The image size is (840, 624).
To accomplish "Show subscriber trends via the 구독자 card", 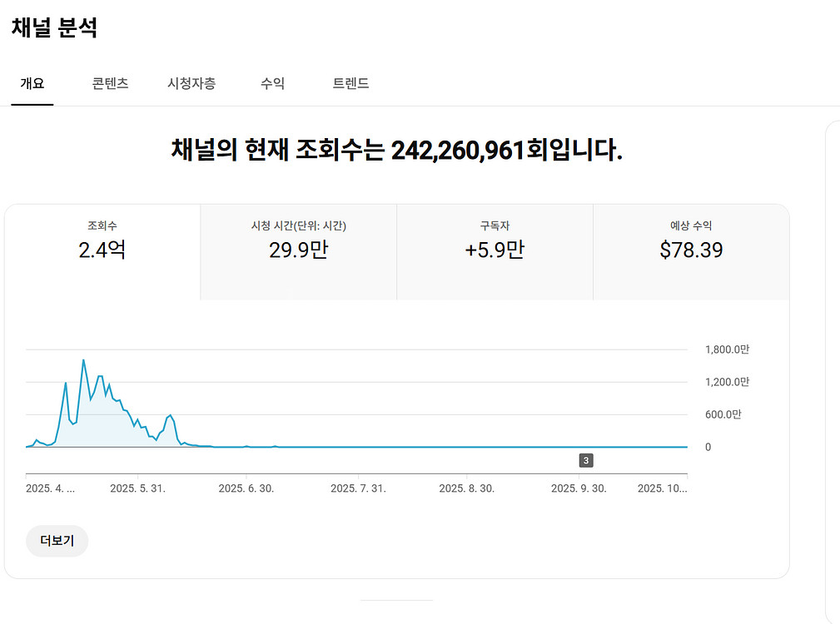I will (495, 250).
